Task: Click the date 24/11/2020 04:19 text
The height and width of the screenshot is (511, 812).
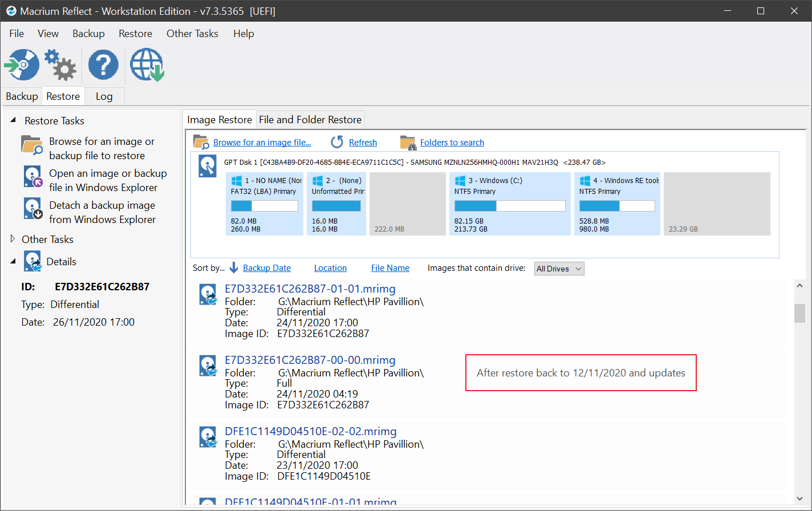Action: coord(318,394)
